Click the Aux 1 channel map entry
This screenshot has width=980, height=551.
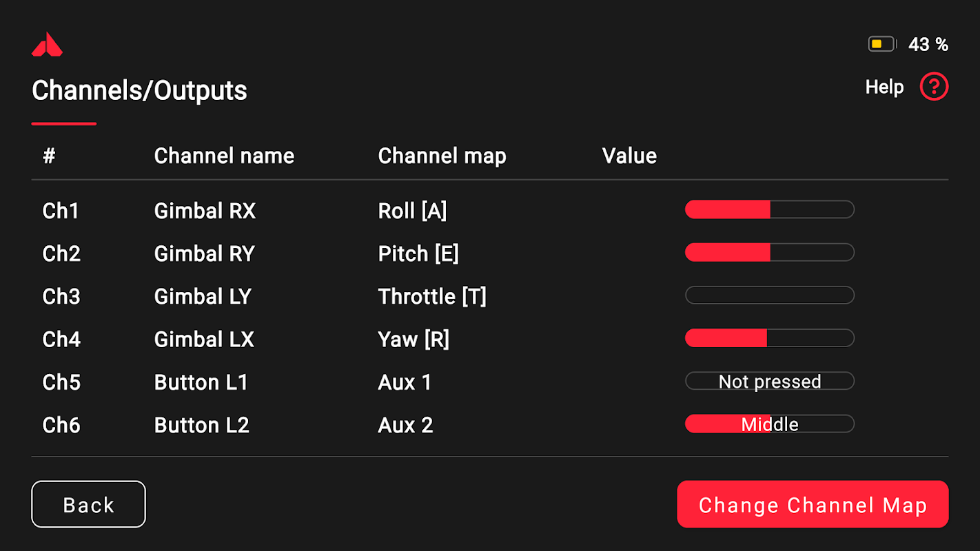point(405,382)
